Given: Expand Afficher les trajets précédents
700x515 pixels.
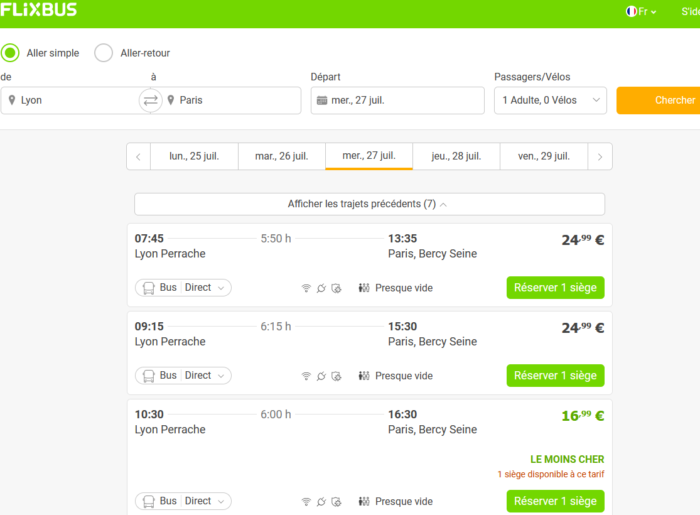Looking at the screenshot, I should pyautogui.click(x=369, y=204).
